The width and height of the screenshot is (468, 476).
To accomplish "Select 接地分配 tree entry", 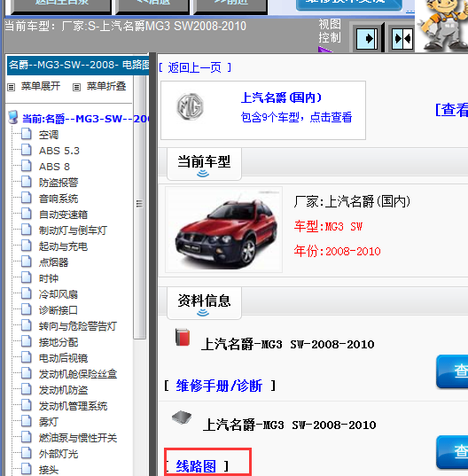I will (x=58, y=342).
